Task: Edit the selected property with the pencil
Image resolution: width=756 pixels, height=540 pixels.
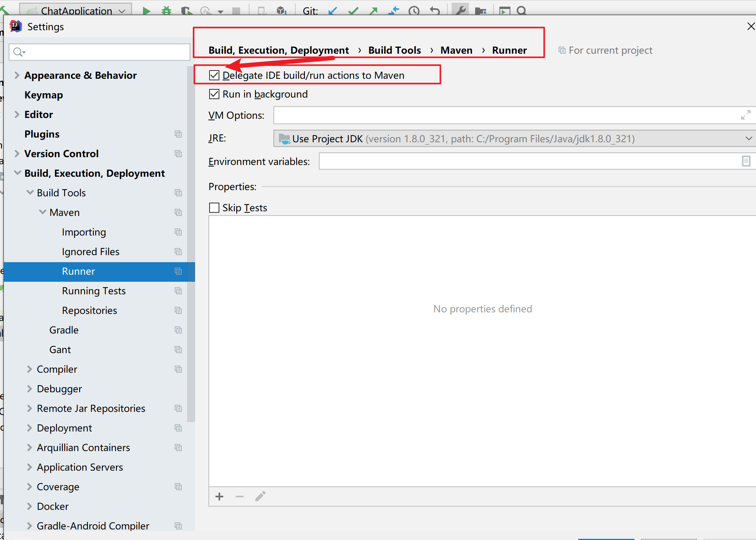Action: point(260,497)
